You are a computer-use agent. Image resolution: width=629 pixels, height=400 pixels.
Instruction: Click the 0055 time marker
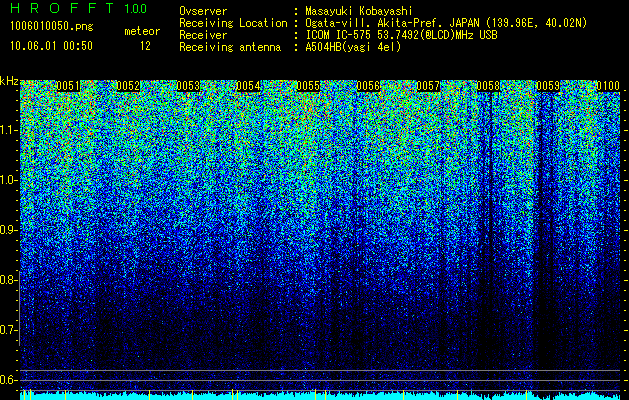308,86
